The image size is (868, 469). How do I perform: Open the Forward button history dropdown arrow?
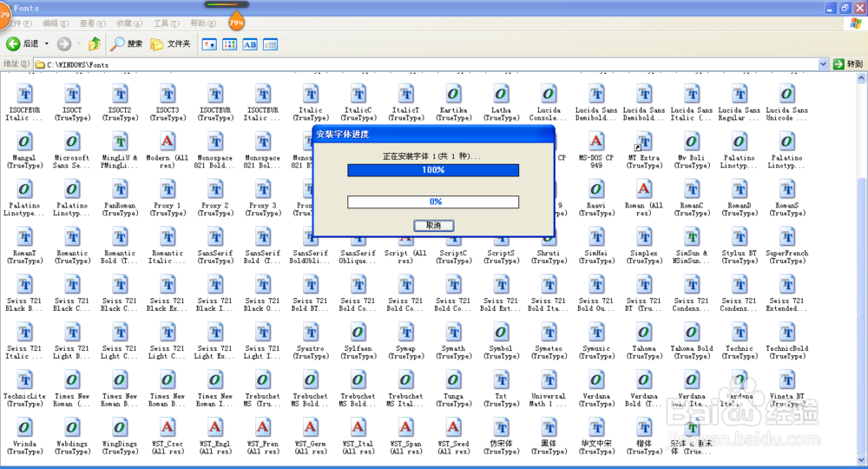pyautogui.click(x=79, y=43)
